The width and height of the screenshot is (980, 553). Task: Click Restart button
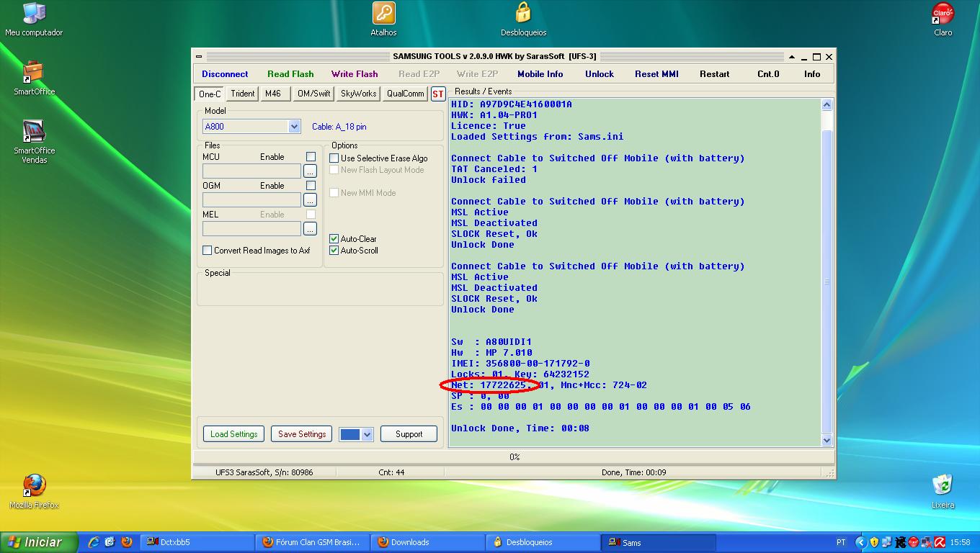[x=715, y=74]
